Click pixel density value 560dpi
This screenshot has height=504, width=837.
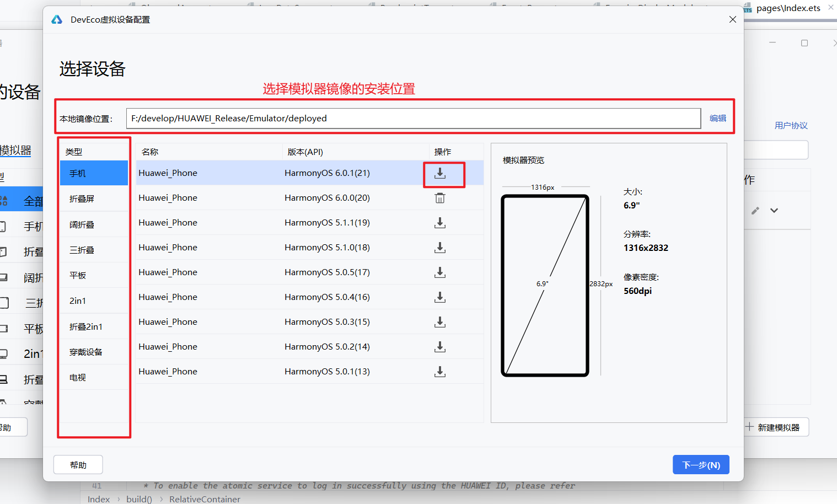point(637,291)
